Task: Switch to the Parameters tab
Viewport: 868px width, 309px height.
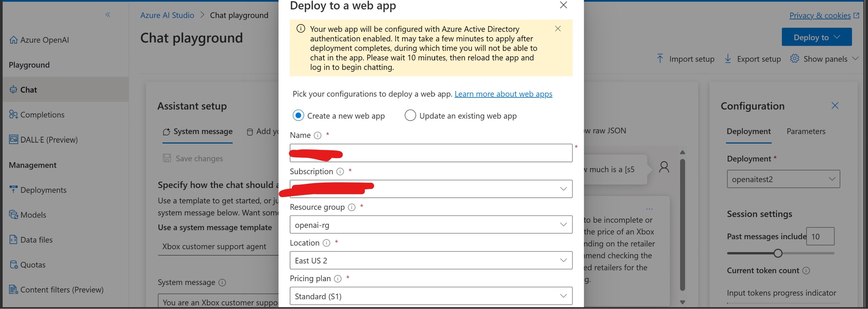Action: pos(806,131)
